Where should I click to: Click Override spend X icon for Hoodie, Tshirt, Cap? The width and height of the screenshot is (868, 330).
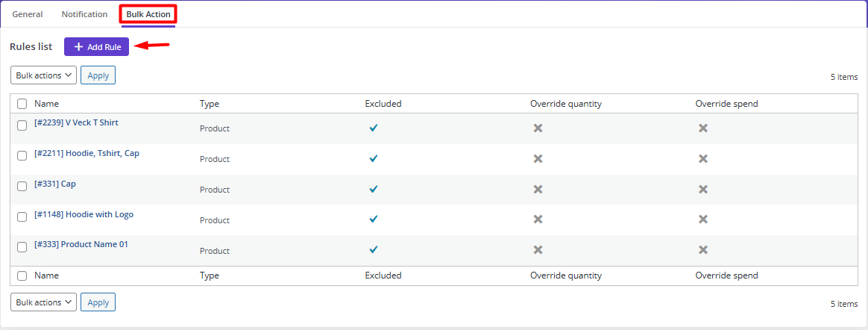click(x=703, y=158)
